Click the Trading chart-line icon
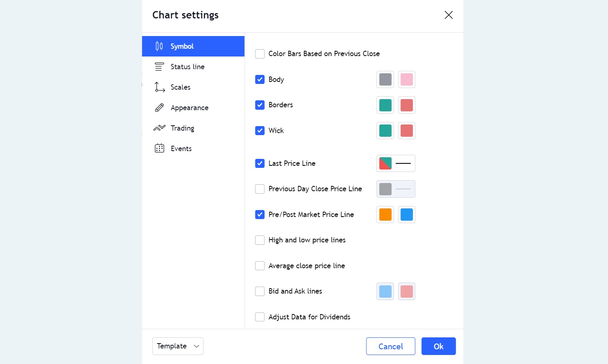Screen dimensions: 608x364 [x=159, y=128]
